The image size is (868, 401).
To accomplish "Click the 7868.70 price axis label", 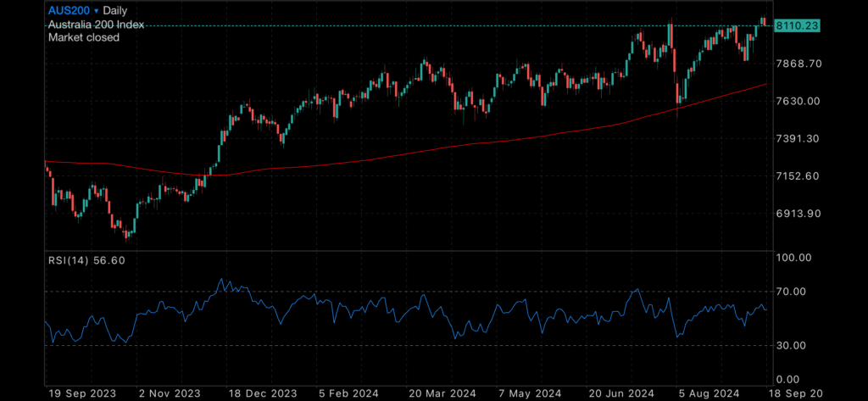I will pos(798,64).
